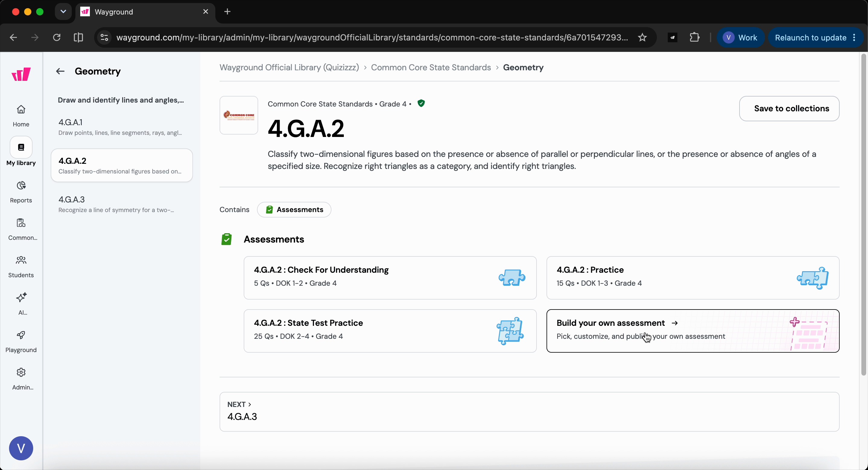Screen dimensions: 868x470
Task: Select standard 4.G.A.1 in list
Action: click(x=122, y=127)
